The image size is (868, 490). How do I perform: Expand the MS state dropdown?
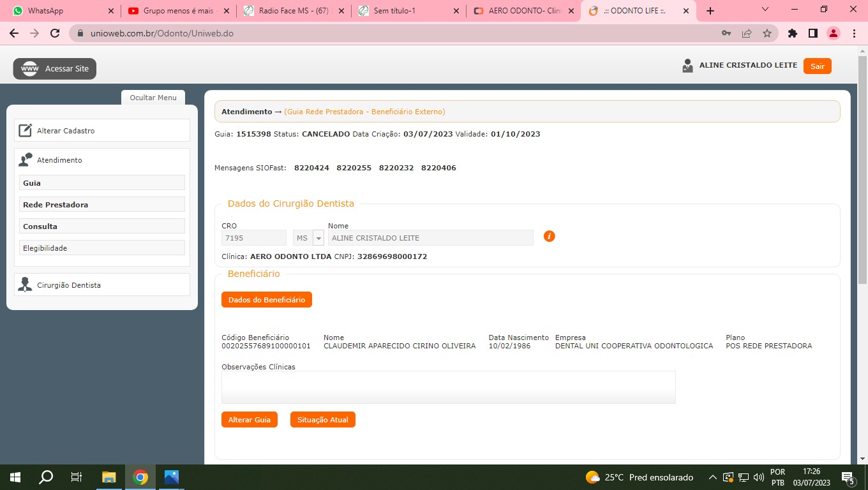(x=318, y=238)
